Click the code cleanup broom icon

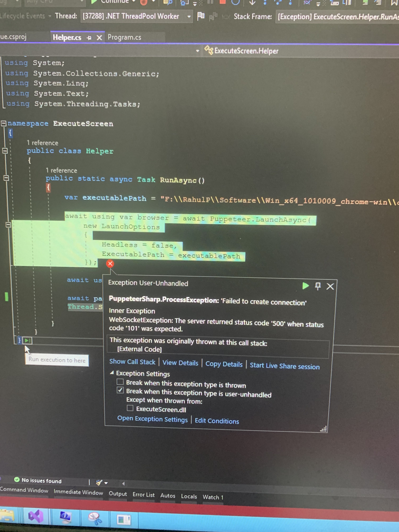(x=99, y=483)
